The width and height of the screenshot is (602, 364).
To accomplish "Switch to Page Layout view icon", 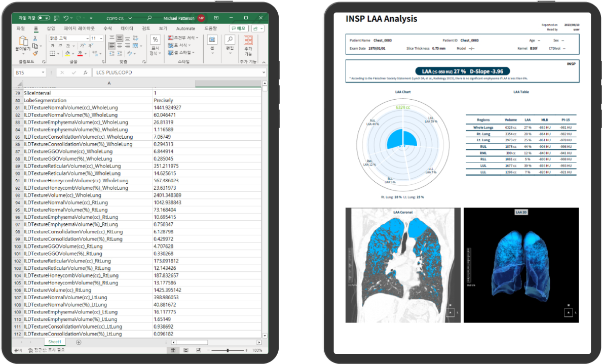I will tap(186, 350).
